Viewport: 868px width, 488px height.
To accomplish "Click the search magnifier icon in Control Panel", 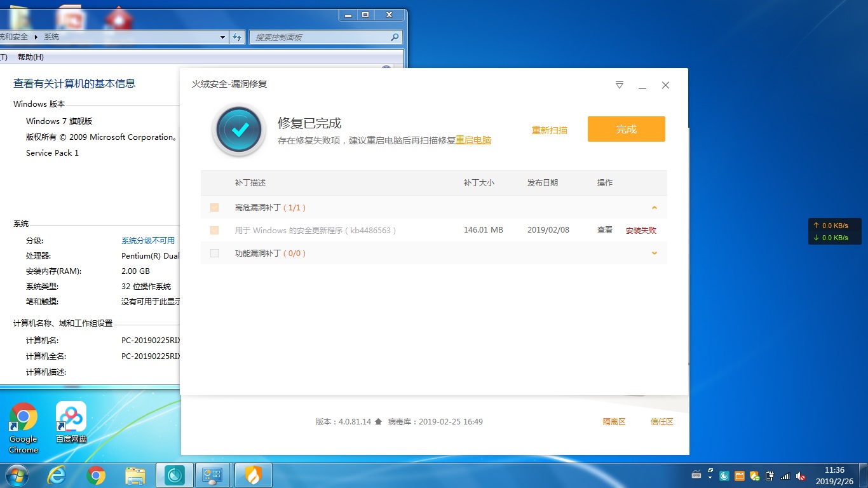I will click(x=395, y=37).
